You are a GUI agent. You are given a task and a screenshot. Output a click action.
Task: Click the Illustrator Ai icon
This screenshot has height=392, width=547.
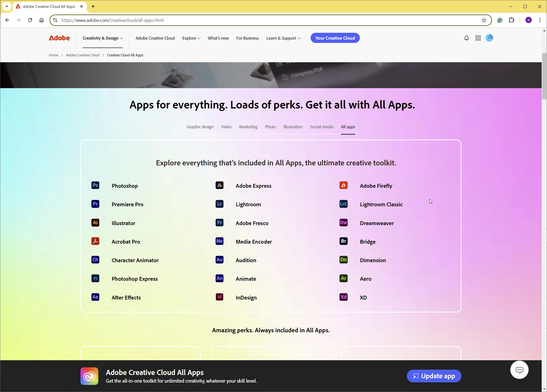tap(95, 223)
